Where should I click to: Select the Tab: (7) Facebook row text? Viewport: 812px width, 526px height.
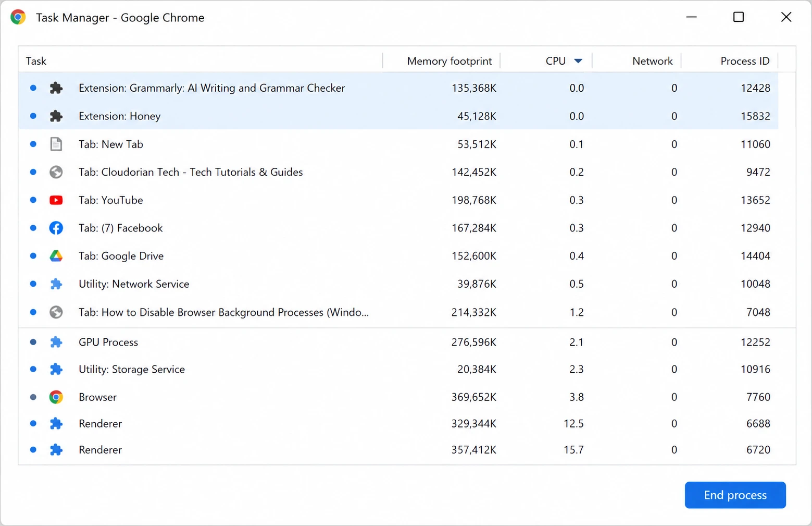[x=121, y=228]
